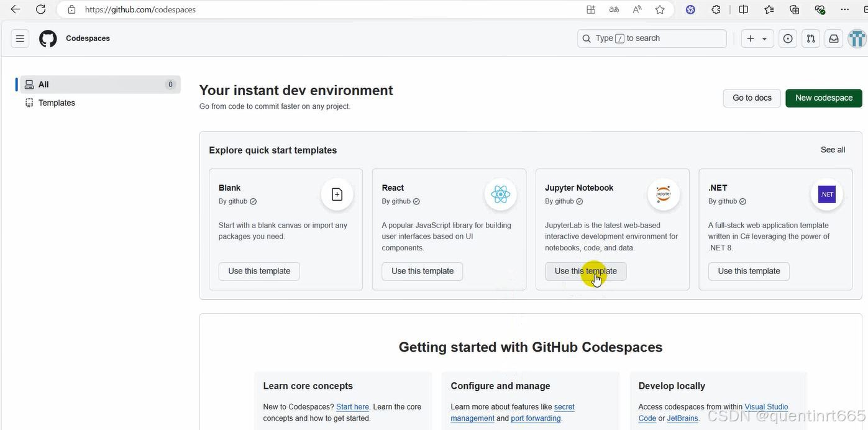The image size is (868, 430).
Task: Start the Read aloud icon
Action: (637, 9)
